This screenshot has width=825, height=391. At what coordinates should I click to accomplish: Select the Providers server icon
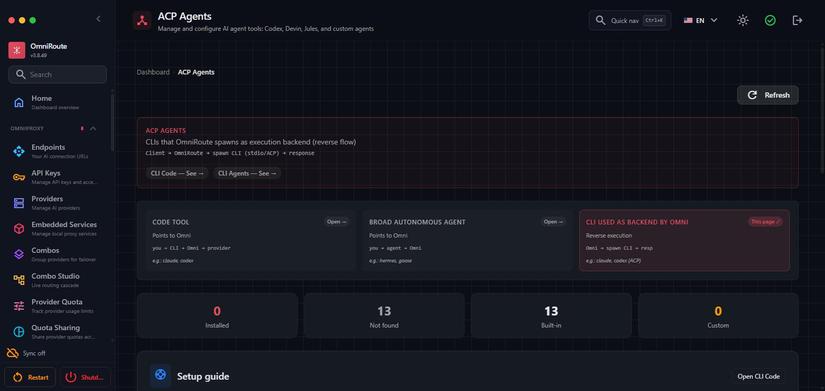pos(19,203)
